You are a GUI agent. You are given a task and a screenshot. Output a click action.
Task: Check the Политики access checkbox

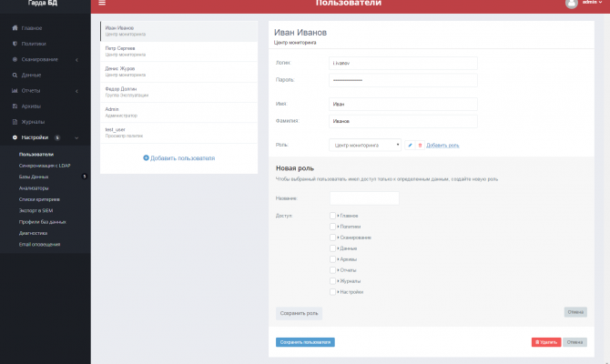tap(332, 227)
